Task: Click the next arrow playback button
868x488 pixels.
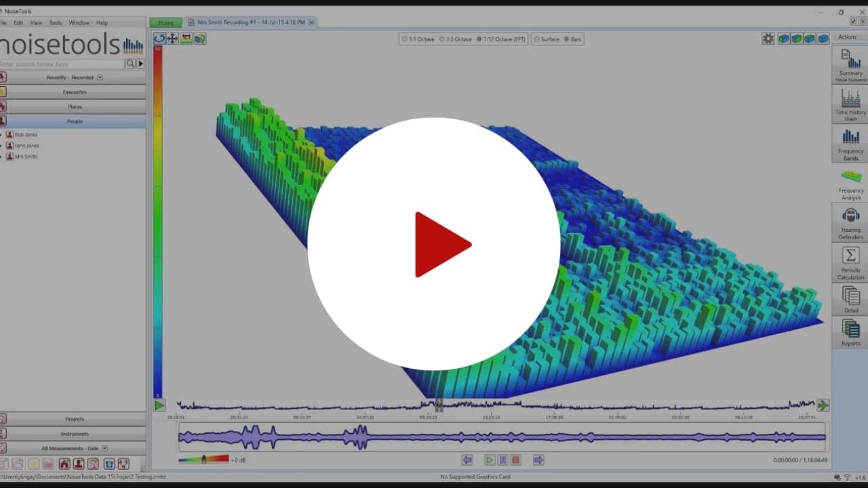Action: click(x=538, y=460)
